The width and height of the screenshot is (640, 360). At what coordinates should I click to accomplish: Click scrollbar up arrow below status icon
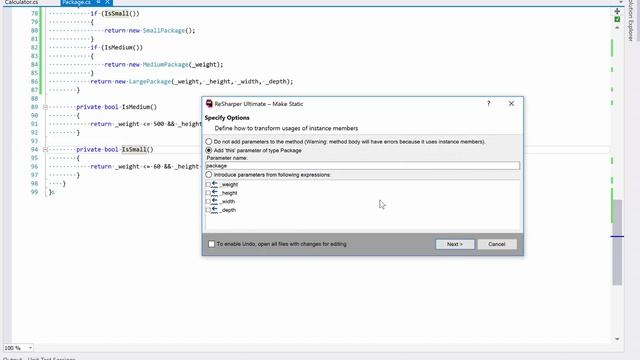617,27
